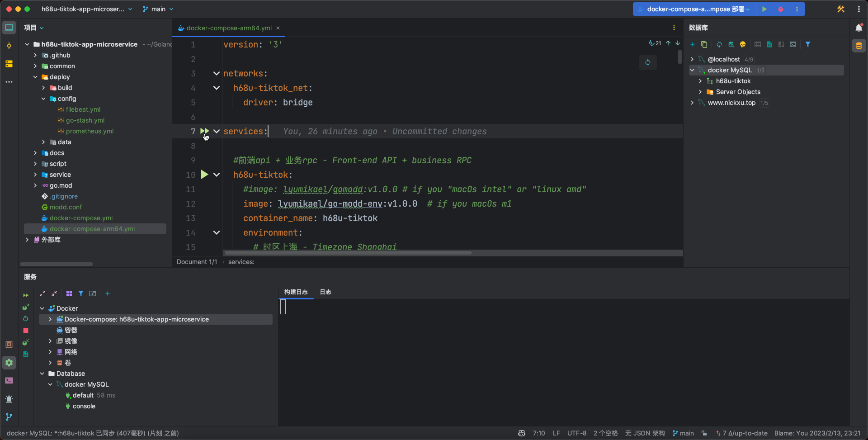Open the main branch dropdown in title bar

click(x=158, y=9)
